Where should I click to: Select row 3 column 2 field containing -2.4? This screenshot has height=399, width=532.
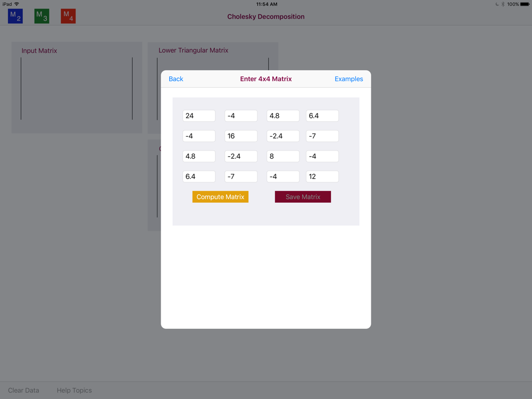tap(241, 156)
